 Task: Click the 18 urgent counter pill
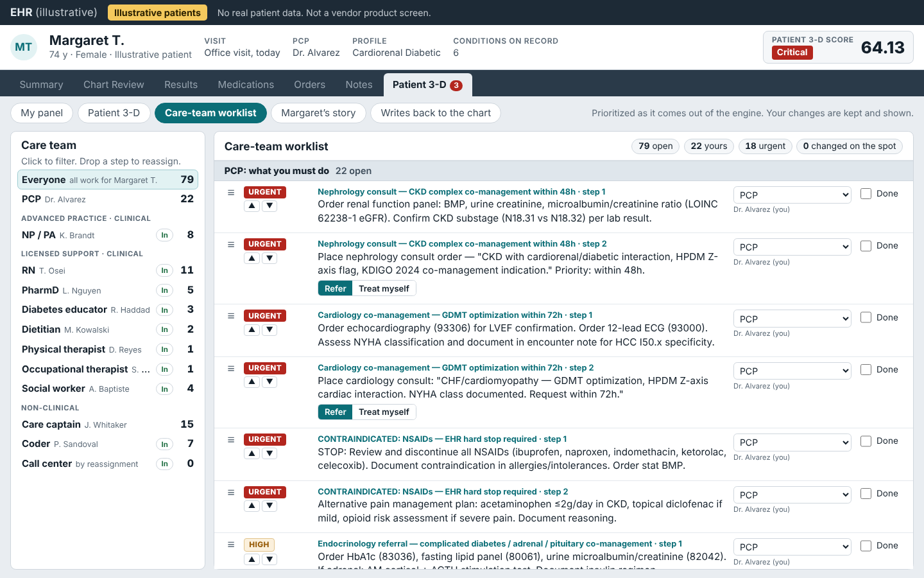pyautogui.click(x=766, y=146)
